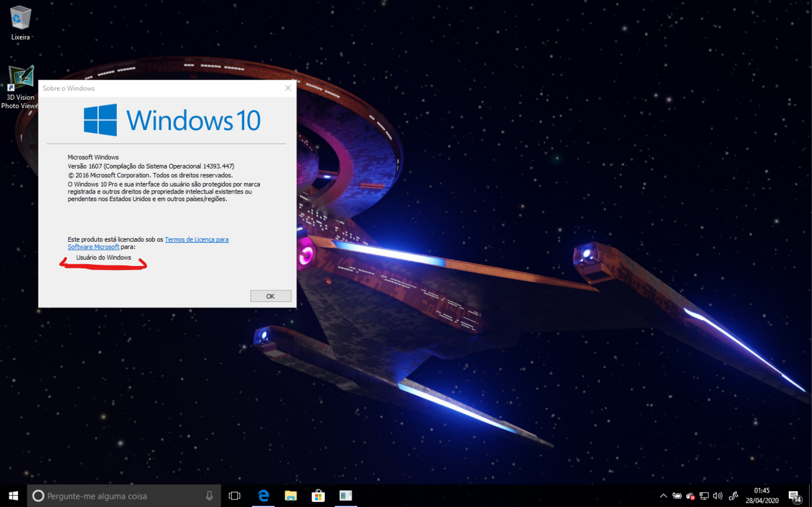This screenshot has height=507, width=812.
Task: Click the Show Desktop sliver at the taskbar end
Action: click(810, 496)
